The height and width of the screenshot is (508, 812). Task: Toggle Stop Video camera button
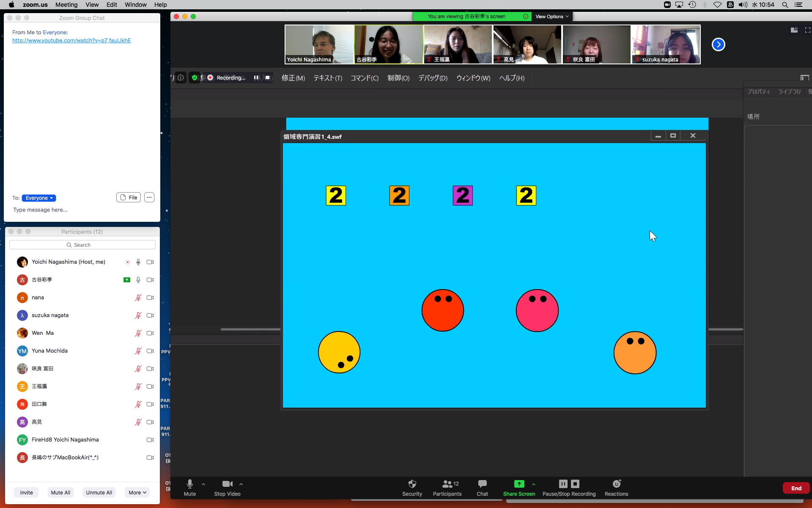[x=227, y=484]
